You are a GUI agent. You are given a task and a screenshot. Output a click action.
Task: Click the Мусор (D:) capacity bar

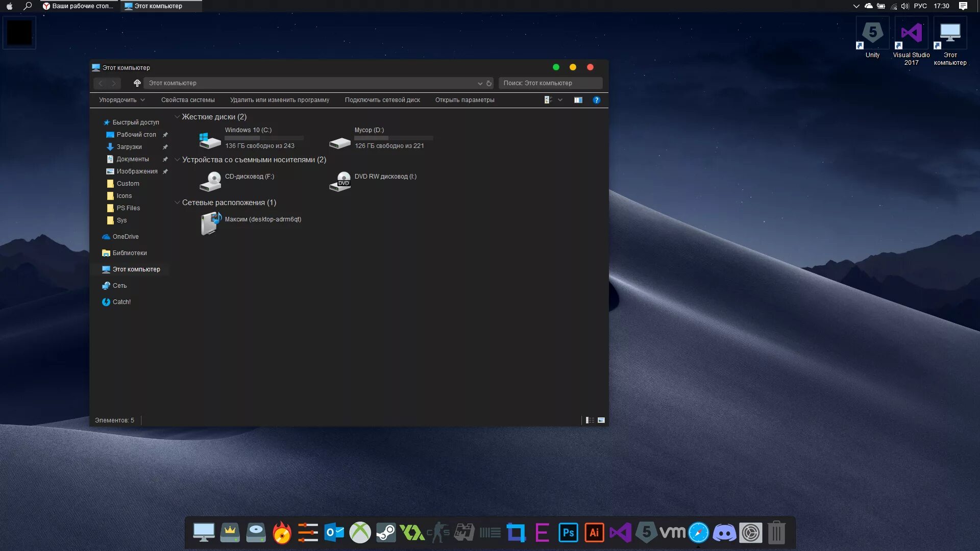(393, 138)
